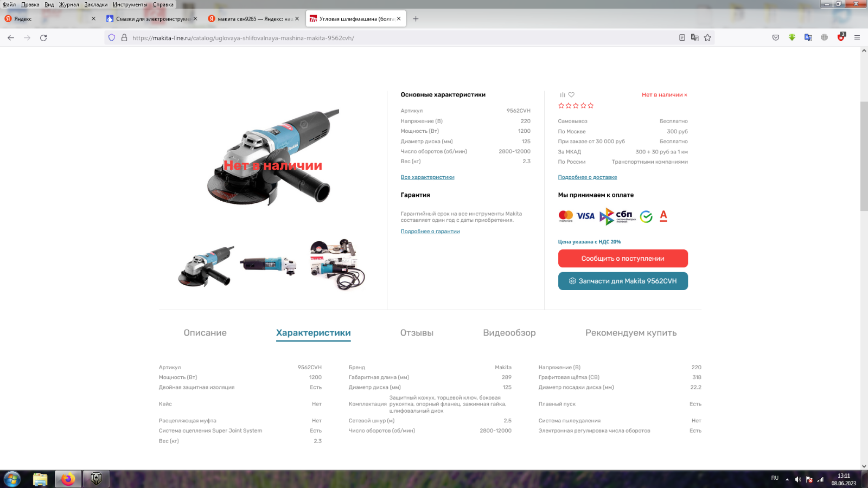Open the Отзывы section tab

[417, 333]
